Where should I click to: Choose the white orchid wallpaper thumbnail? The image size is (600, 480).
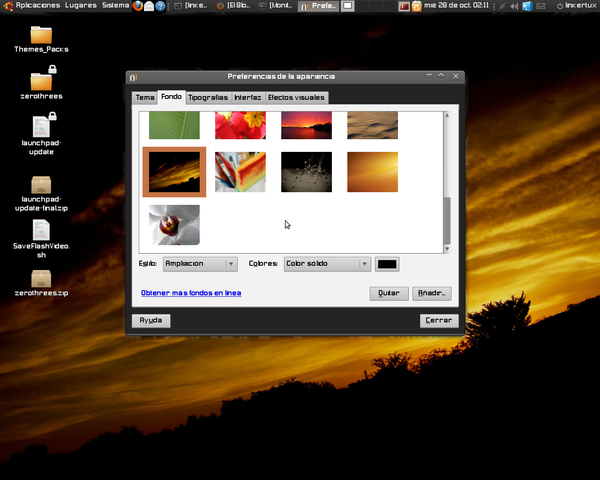coord(174,225)
